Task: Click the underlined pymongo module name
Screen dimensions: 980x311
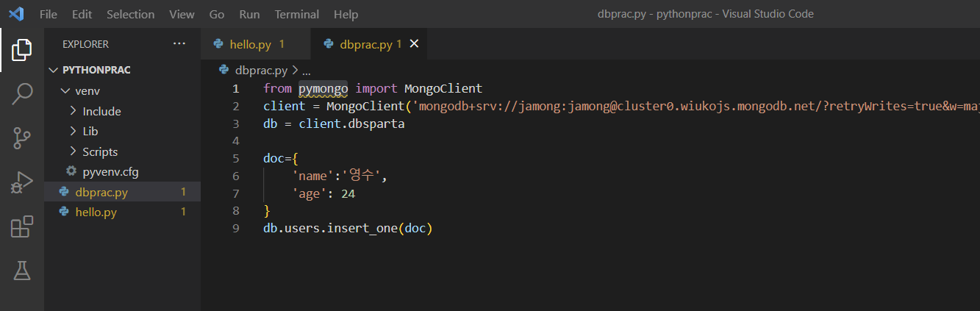Action: tap(323, 88)
